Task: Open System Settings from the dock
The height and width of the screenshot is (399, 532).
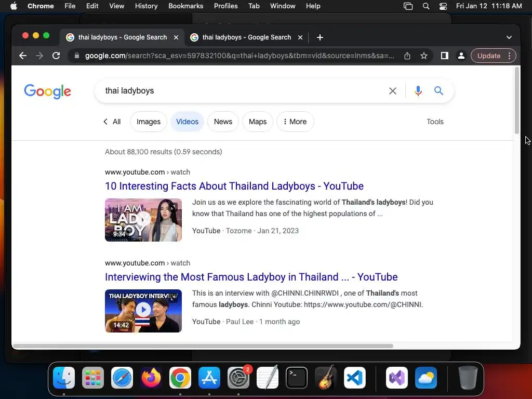Action: click(x=238, y=378)
